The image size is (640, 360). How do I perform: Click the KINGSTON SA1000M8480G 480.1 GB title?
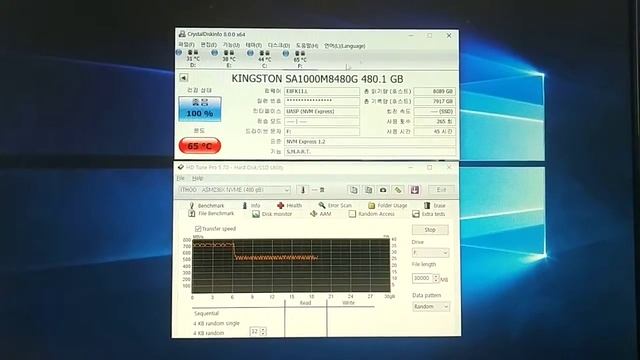[x=317, y=79]
